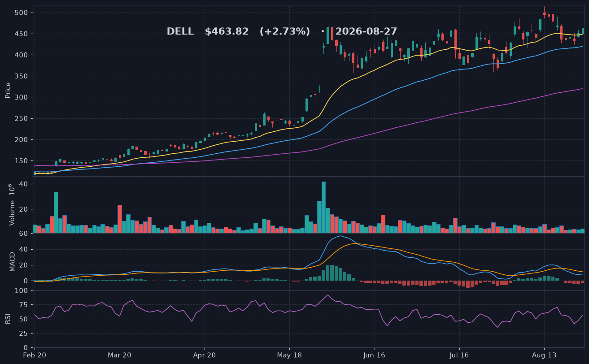
Task: Select the 250 price axis tick
Action: click(22, 119)
